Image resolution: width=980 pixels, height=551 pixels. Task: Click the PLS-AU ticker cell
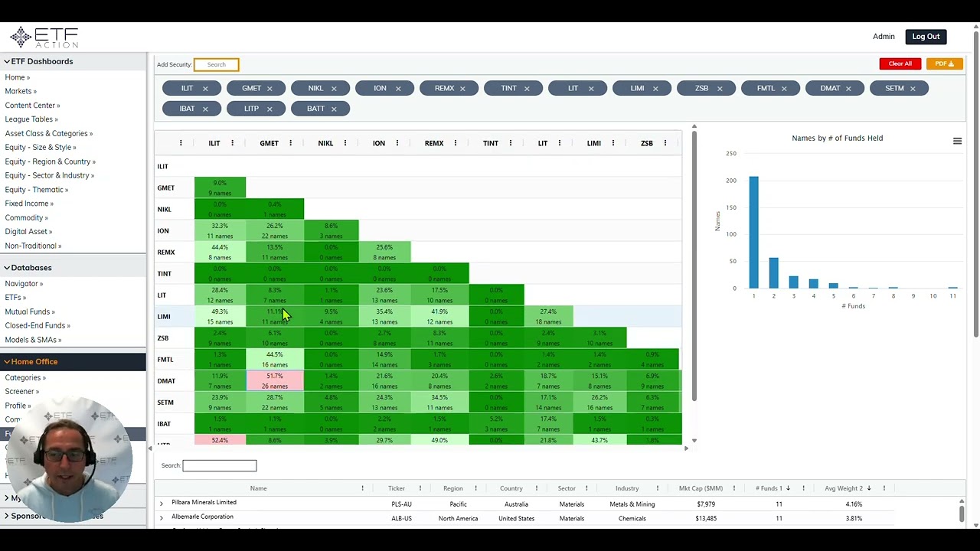point(401,504)
